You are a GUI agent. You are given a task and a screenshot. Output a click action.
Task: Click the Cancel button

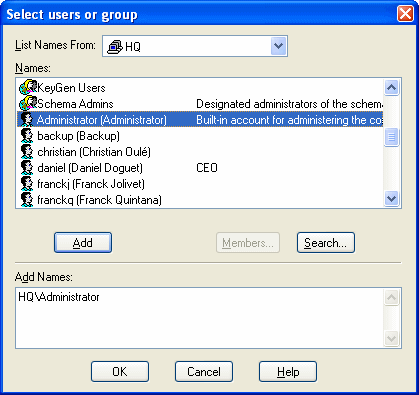204,371
